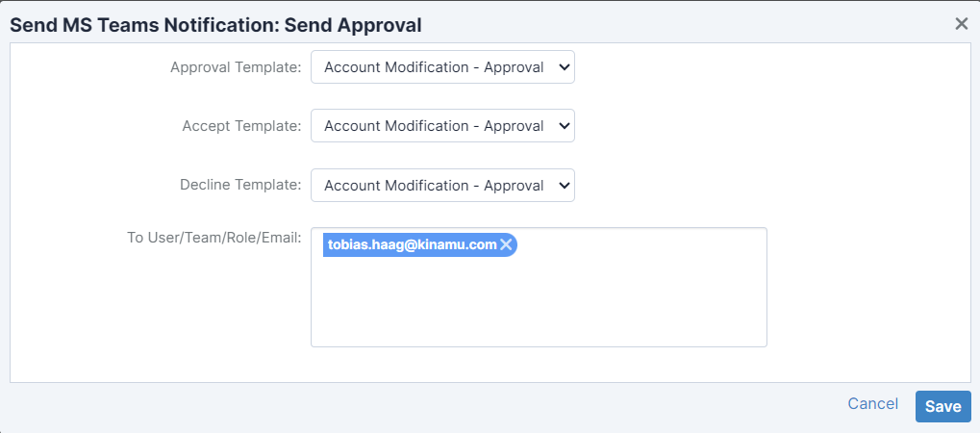Remove tobias.haag@kinamu.com recipient with its X icon
The width and height of the screenshot is (980, 433).
click(x=506, y=244)
